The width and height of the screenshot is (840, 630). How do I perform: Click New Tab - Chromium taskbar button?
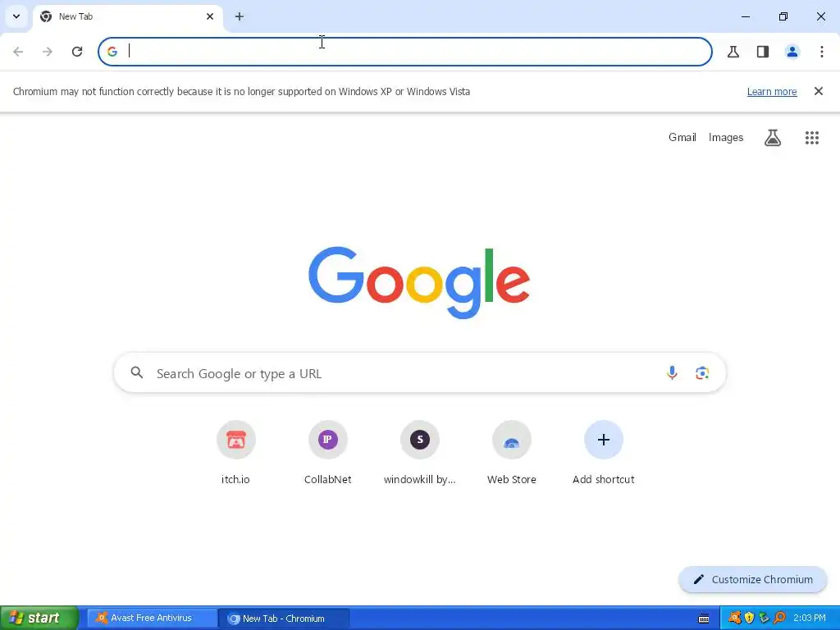coord(284,619)
